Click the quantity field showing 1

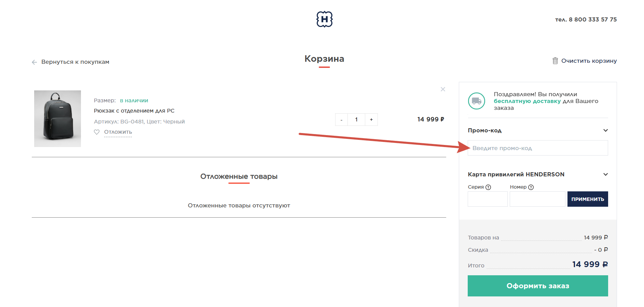point(356,120)
